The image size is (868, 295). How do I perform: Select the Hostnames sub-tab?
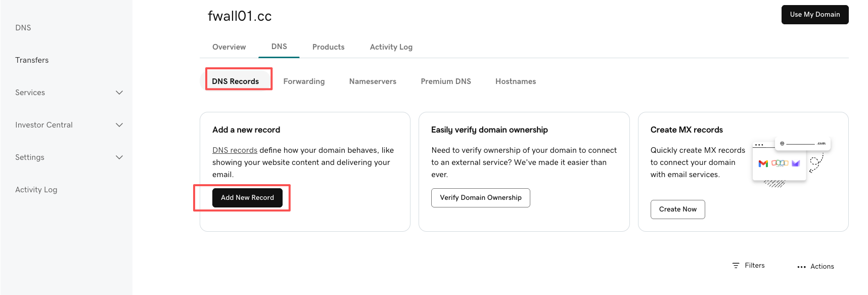coord(515,81)
